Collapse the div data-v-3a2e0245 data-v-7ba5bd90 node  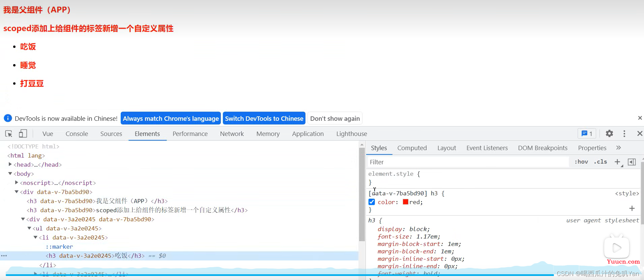[23, 219]
